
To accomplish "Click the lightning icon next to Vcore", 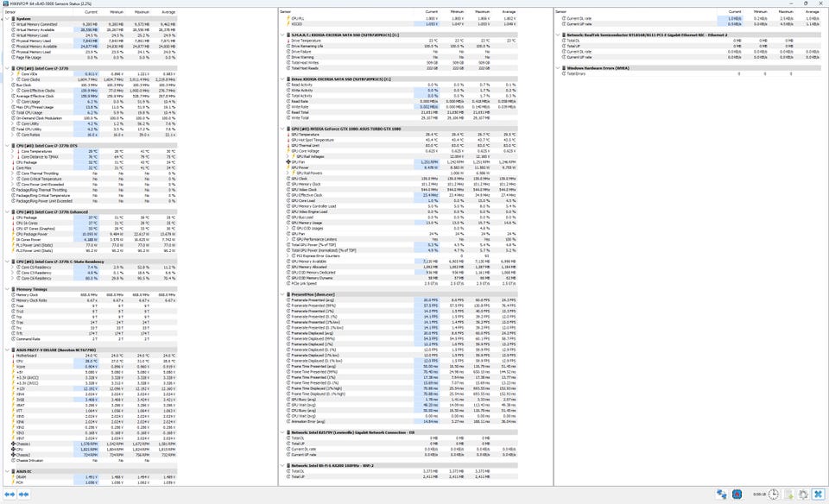I will click(13, 367).
